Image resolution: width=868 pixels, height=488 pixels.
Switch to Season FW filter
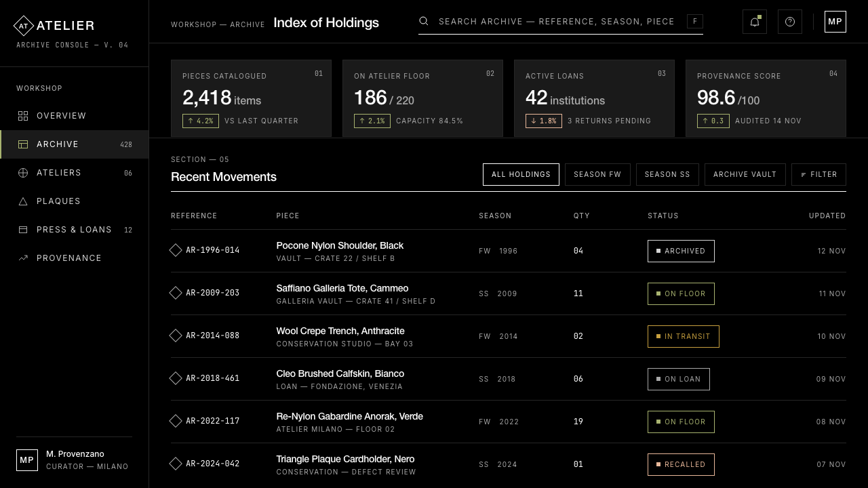(597, 174)
